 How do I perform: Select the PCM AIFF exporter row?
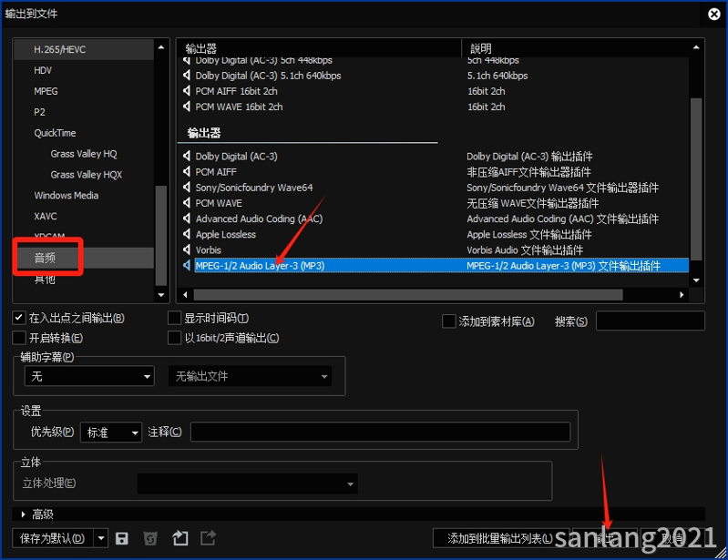(x=433, y=172)
